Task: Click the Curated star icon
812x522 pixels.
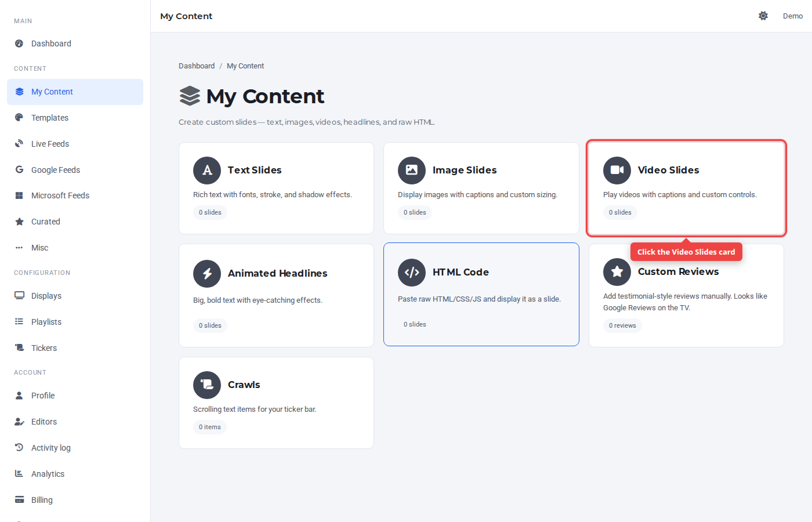Action: [x=19, y=222]
